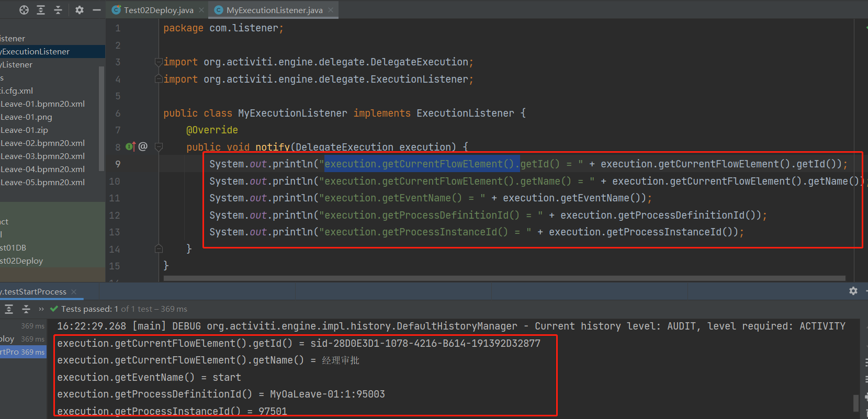Click the locate opened file crosshair icon
Viewport: 868px width, 419px height.
tap(24, 10)
